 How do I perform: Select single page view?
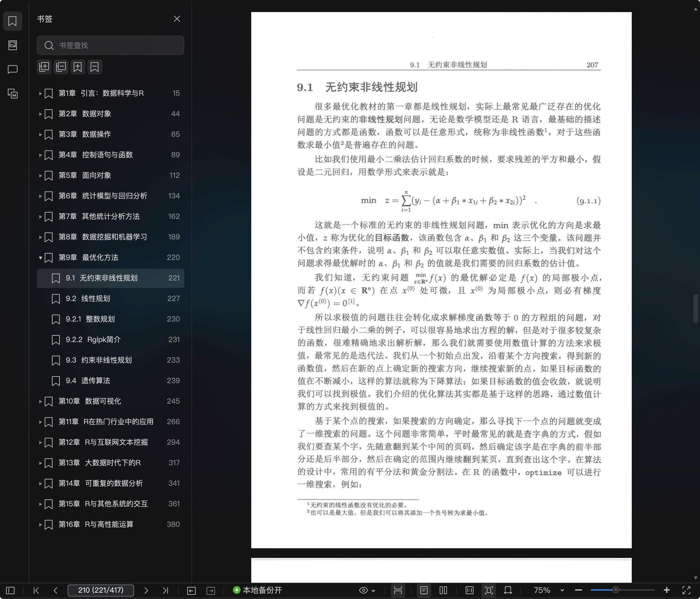[x=424, y=591]
